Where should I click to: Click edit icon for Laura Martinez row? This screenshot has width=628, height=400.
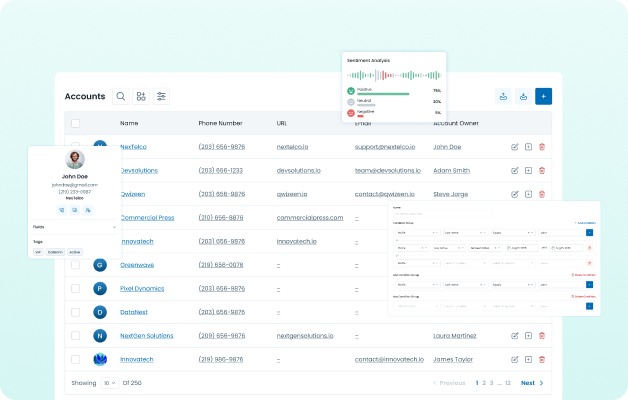point(515,336)
